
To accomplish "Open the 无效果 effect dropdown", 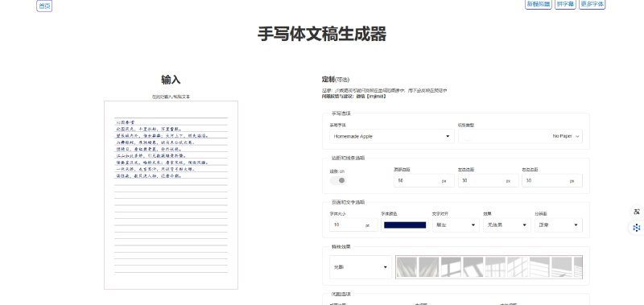I will pos(507,225).
